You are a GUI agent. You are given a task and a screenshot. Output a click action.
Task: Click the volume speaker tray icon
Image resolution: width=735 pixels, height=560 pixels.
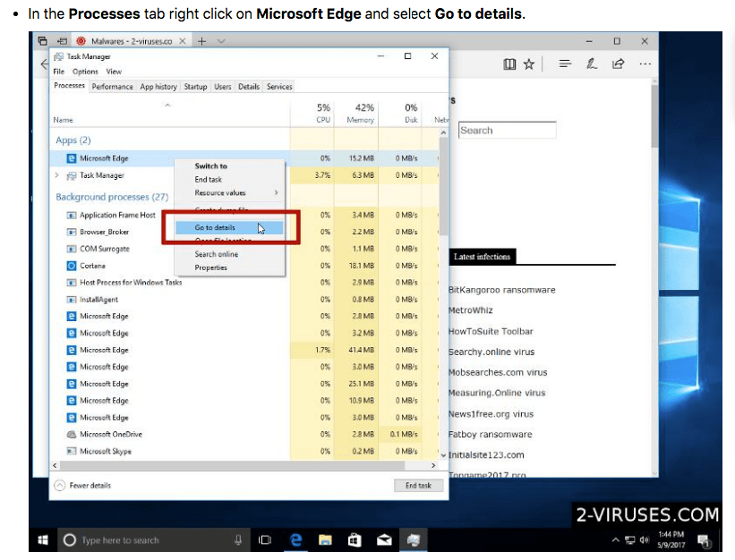point(645,540)
